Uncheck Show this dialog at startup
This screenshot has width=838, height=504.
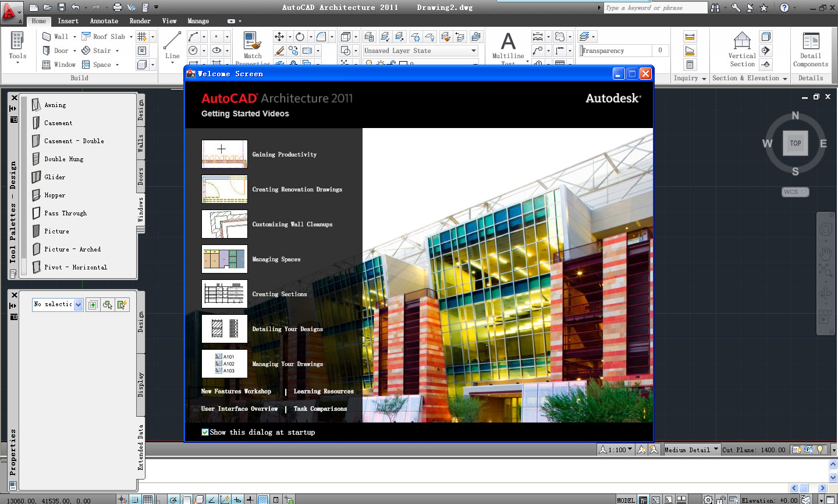click(205, 432)
